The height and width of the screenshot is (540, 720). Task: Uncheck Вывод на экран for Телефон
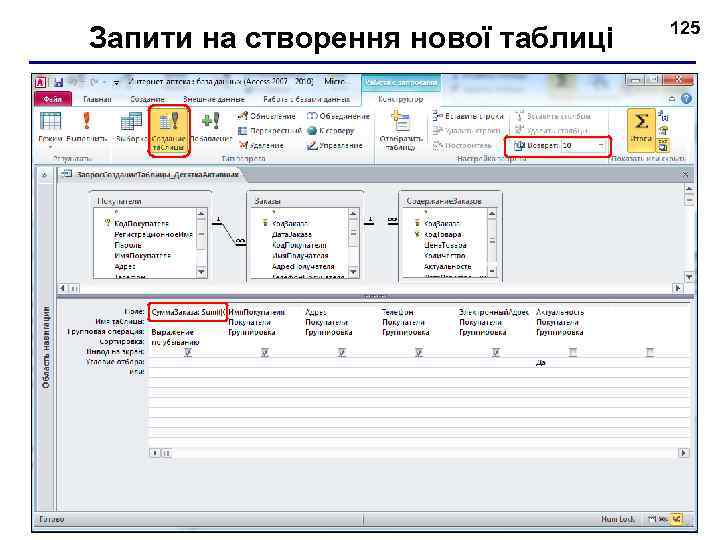coord(419,352)
